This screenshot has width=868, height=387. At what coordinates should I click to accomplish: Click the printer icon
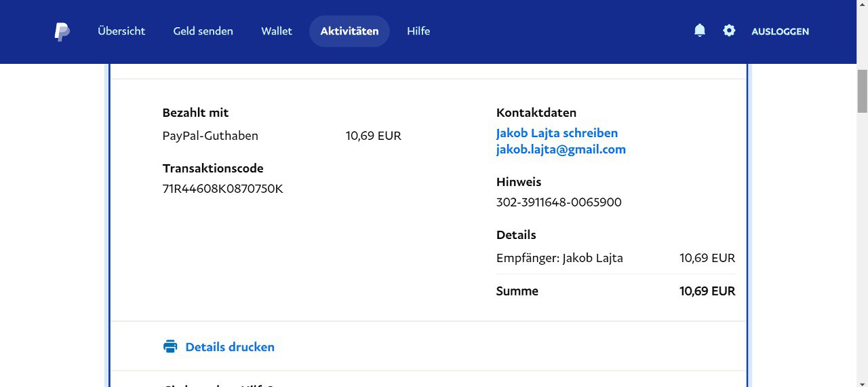tap(170, 347)
